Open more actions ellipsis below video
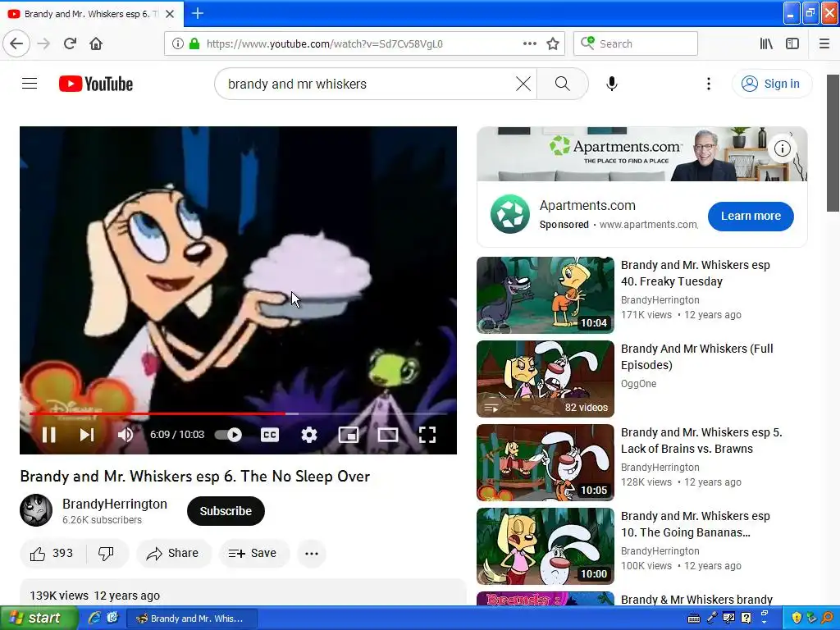The width and height of the screenshot is (840, 630). (x=312, y=554)
